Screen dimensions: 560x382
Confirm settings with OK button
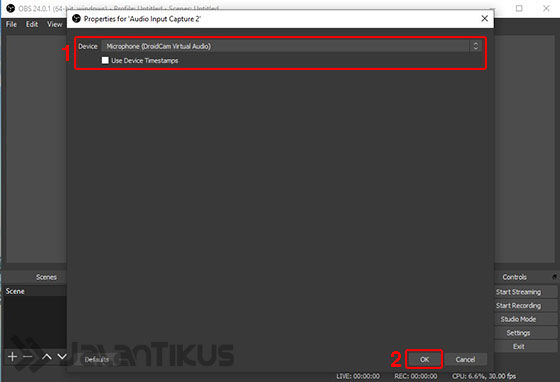424,359
